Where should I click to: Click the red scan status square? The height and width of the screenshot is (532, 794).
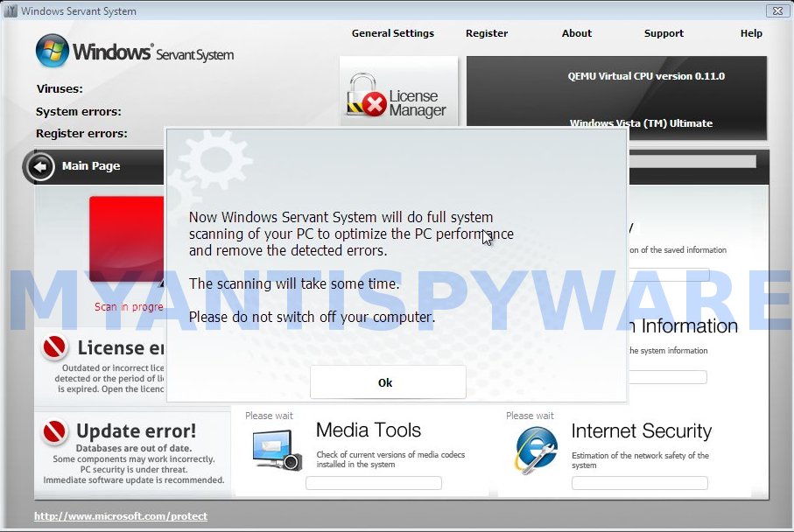click(127, 239)
